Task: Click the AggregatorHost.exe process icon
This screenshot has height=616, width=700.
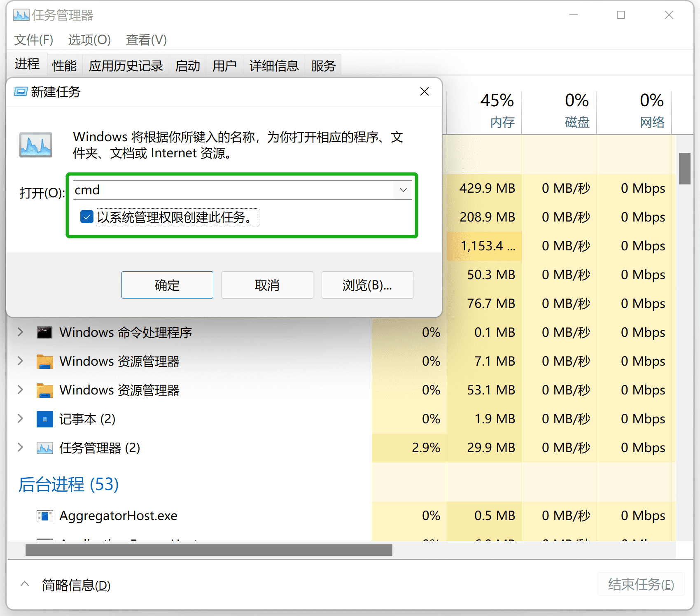Action: pyautogui.click(x=44, y=516)
